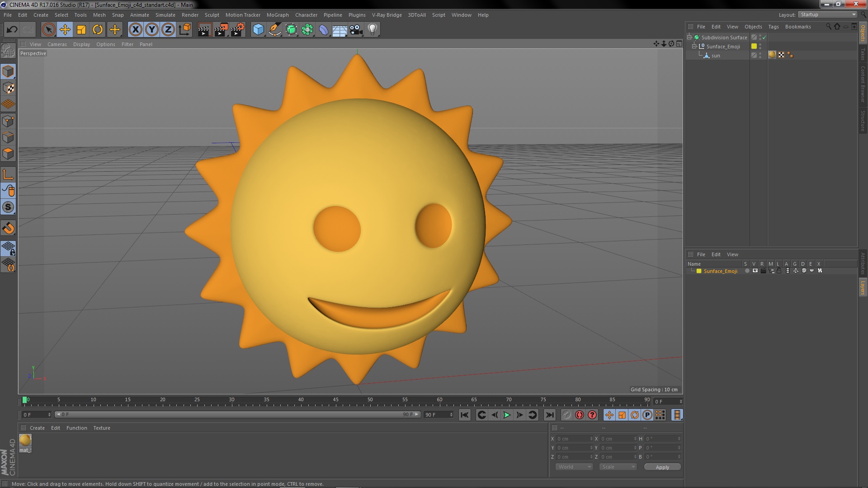Switch to Content Browser side tab

click(x=863, y=84)
